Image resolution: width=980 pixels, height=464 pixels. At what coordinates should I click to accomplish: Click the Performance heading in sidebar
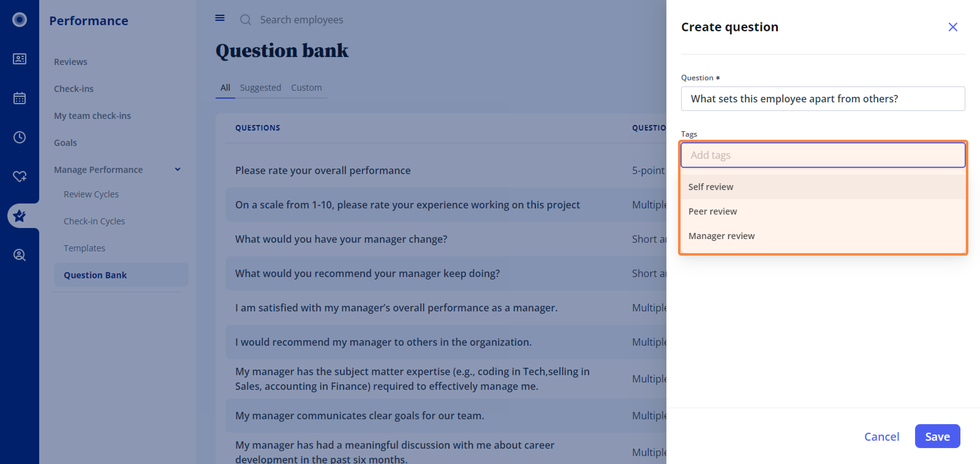(89, 21)
